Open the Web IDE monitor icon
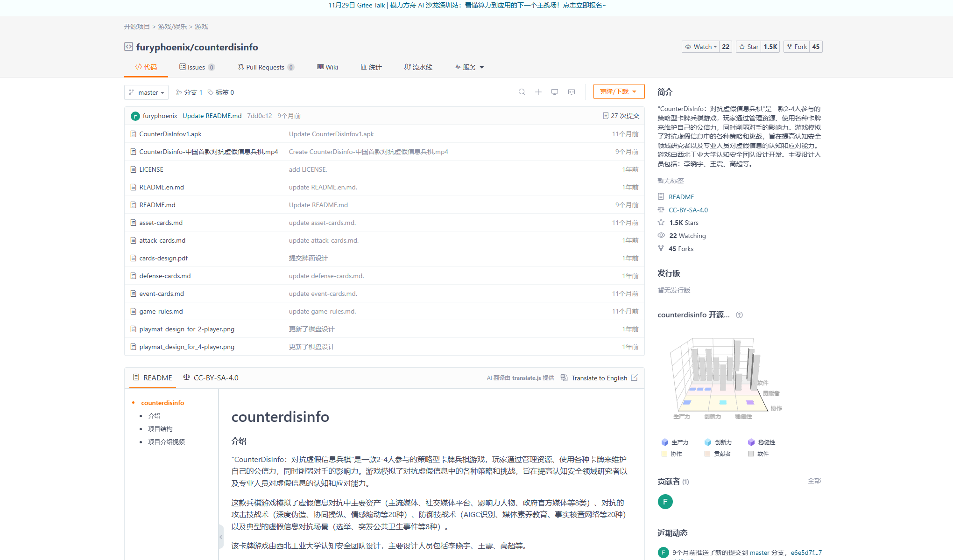Image resolution: width=953 pixels, height=560 pixels. pos(554,92)
